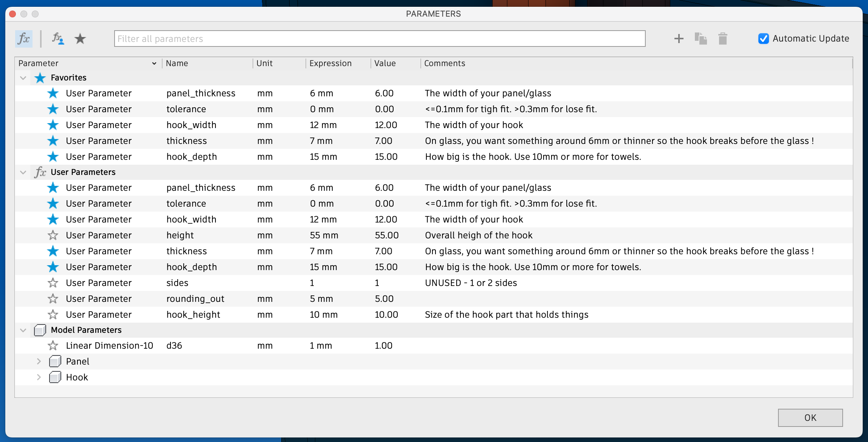Click the trash delete parameter icon
The width and height of the screenshot is (868, 442).
[x=723, y=39]
